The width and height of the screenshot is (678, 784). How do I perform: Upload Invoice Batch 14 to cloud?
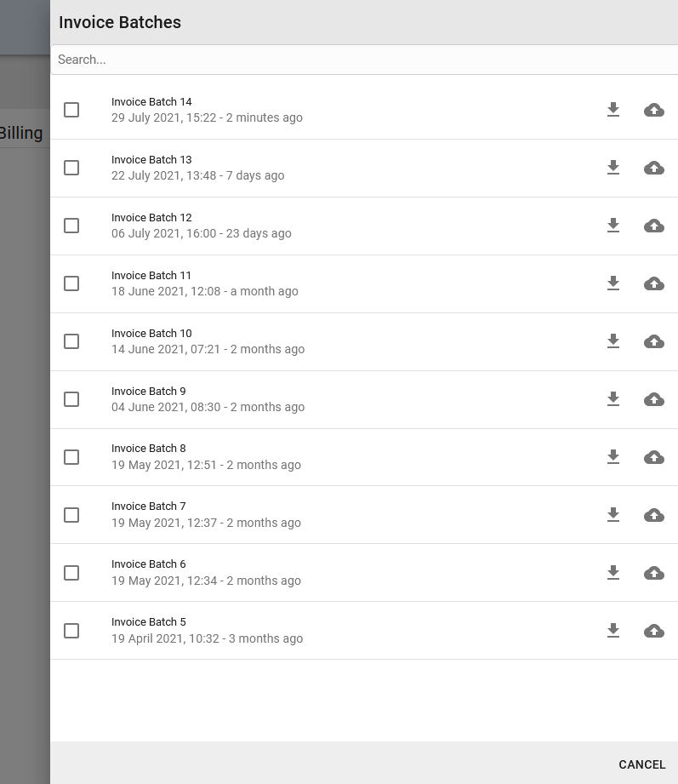tap(654, 110)
